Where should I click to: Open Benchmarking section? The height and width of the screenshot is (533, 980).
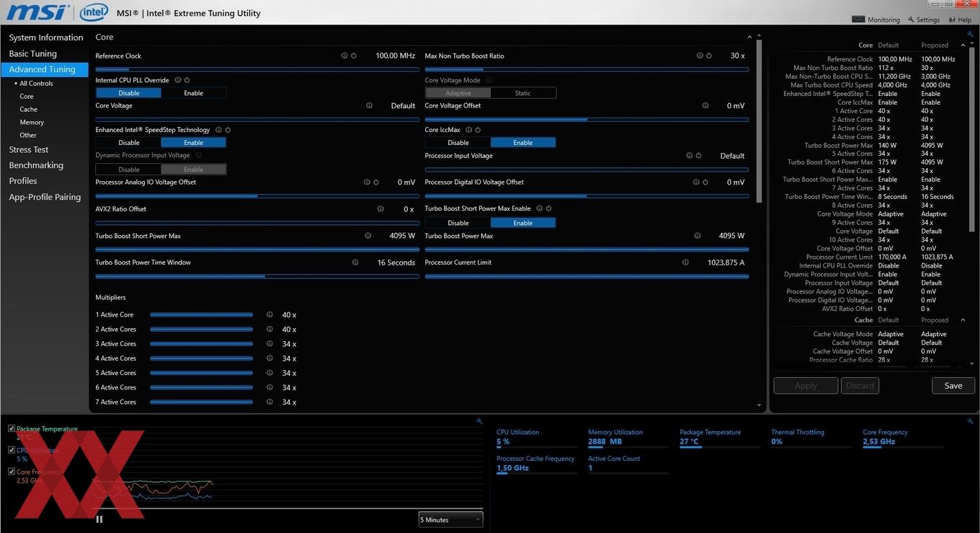tap(36, 165)
